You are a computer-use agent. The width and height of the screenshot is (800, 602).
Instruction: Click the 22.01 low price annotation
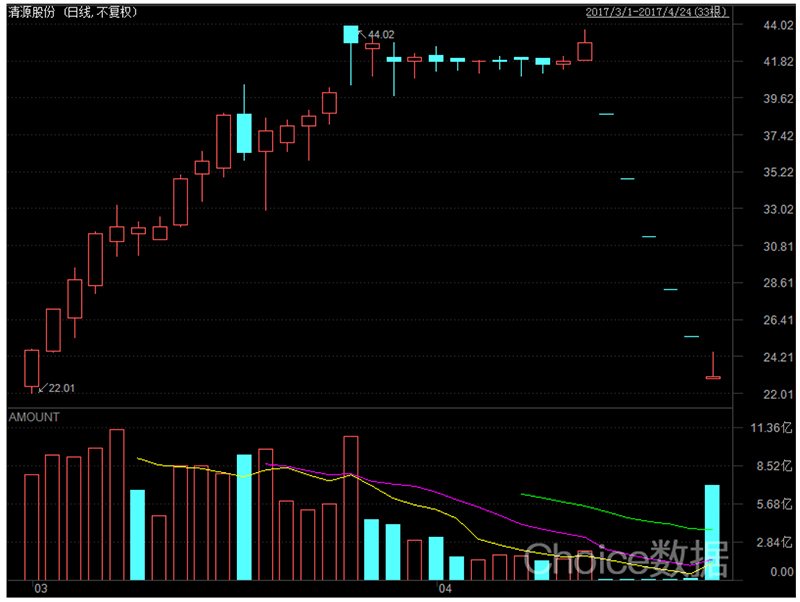[x=62, y=388]
